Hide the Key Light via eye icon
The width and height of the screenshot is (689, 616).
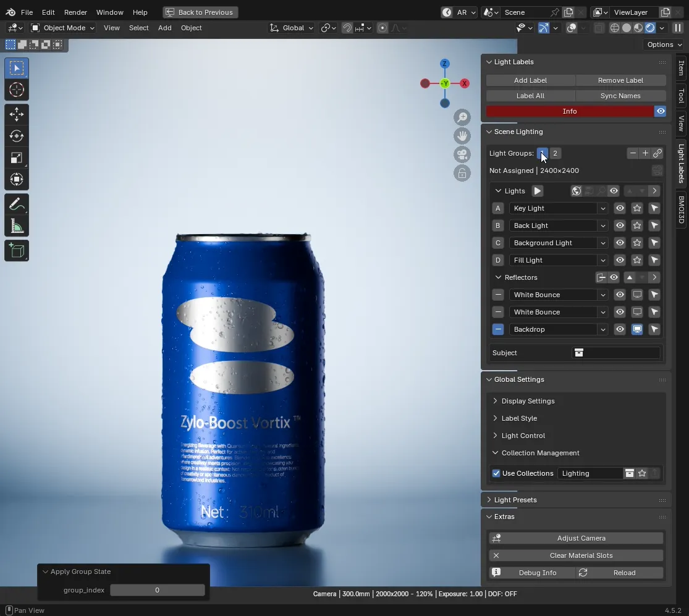[x=620, y=208]
